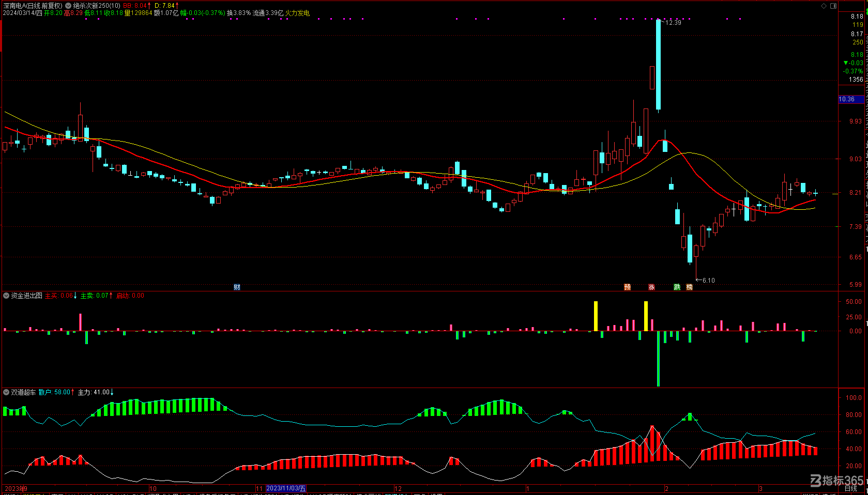Click the 涨 marker icon below the chart
868x495 pixels.
point(651,287)
